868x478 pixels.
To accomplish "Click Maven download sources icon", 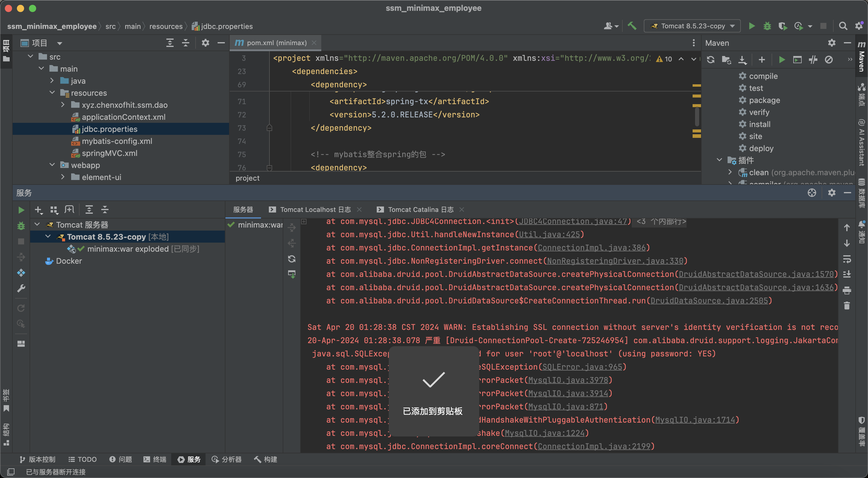I will point(742,60).
